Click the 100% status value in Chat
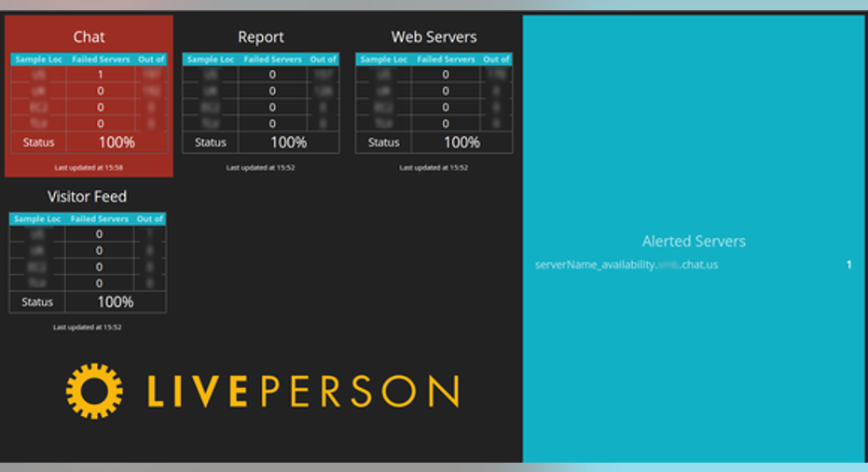Viewport: 868px width, 472px height. 117,143
